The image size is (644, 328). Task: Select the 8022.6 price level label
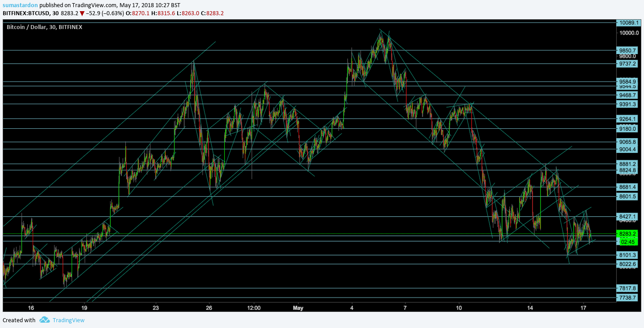[x=627, y=264]
